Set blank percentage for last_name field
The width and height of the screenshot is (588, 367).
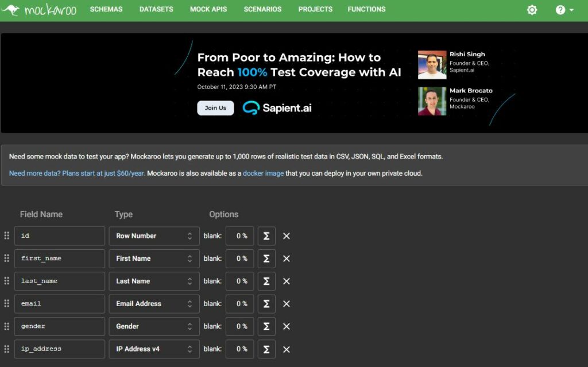tap(239, 281)
